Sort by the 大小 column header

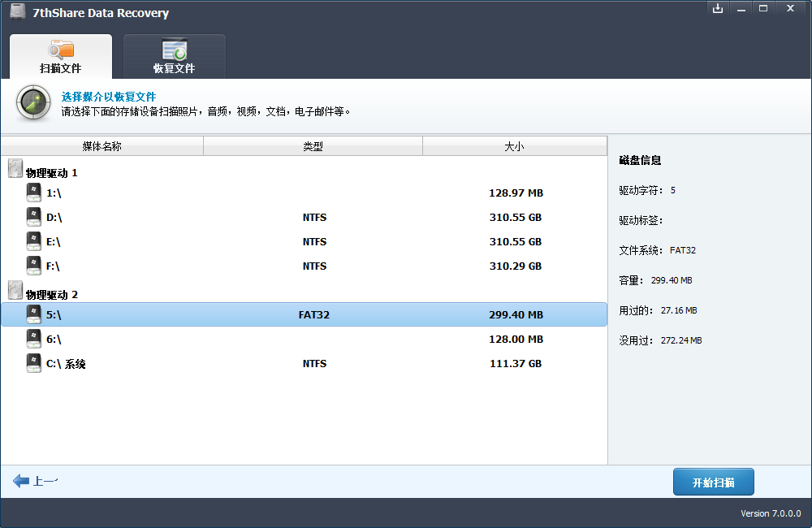(x=514, y=146)
